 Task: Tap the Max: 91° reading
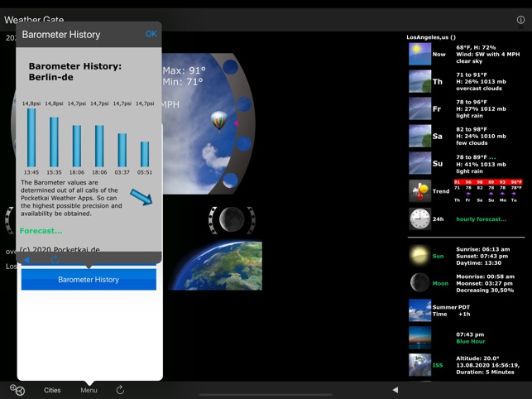click(184, 70)
